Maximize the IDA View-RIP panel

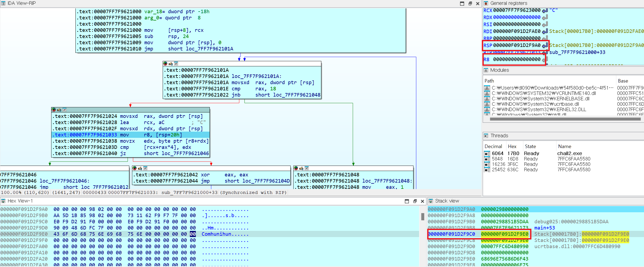[462, 4]
